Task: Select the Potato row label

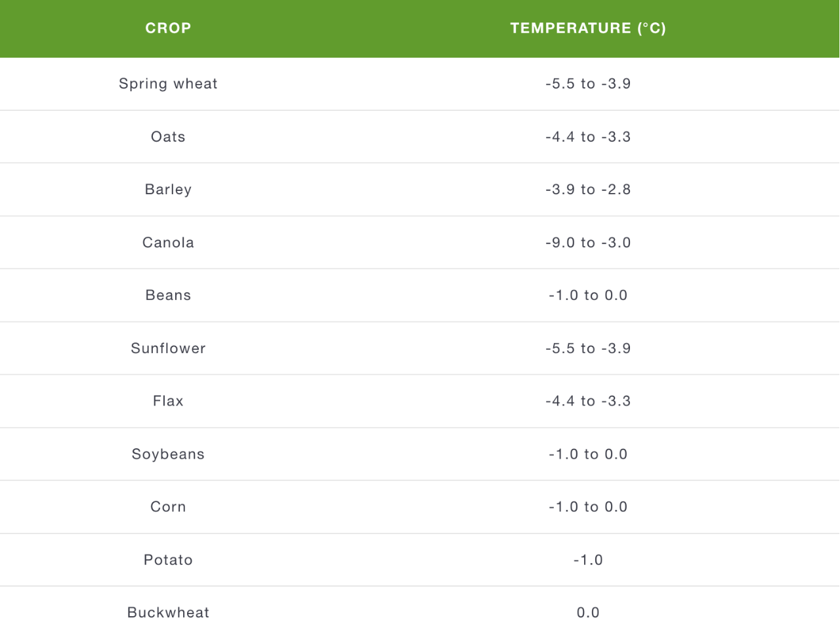Action: coord(168,560)
